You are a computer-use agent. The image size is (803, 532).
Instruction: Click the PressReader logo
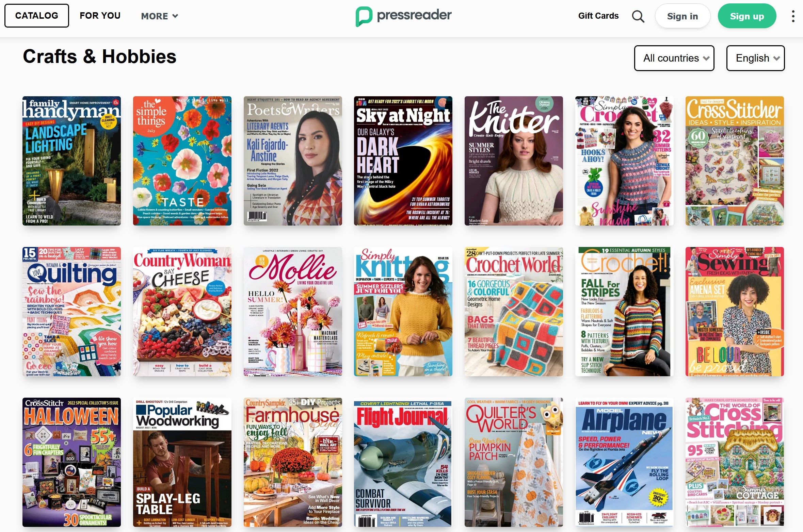(403, 16)
